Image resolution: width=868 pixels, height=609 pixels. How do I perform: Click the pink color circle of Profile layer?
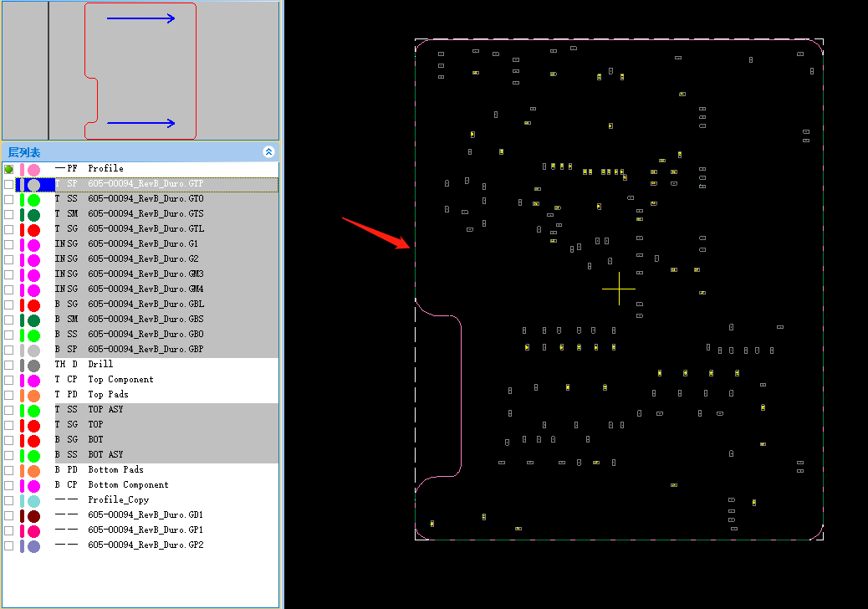33,170
